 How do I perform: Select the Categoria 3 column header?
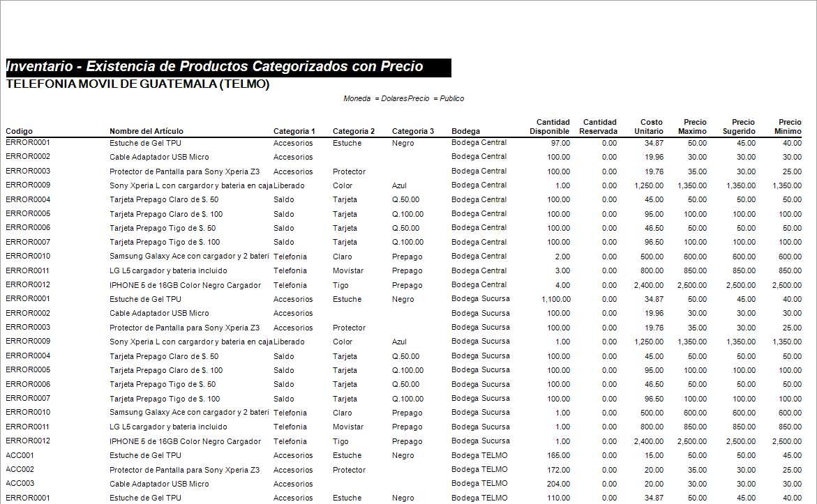[x=412, y=131]
